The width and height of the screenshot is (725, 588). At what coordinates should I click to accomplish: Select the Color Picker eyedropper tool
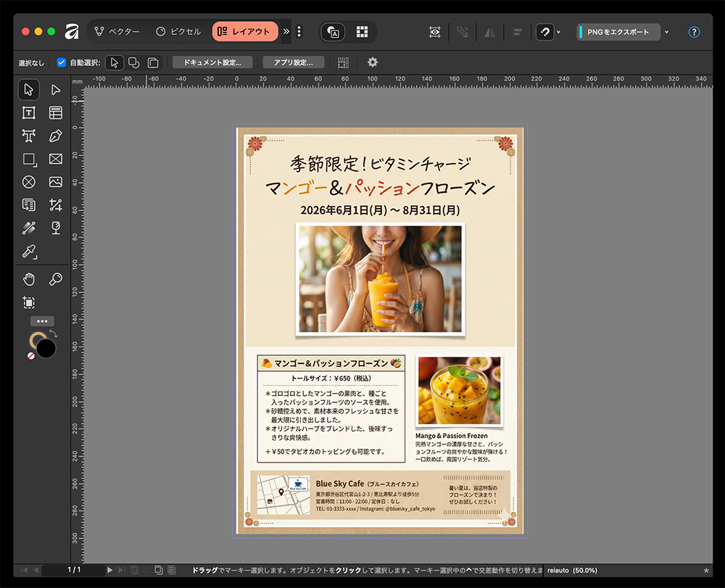point(28,252)
